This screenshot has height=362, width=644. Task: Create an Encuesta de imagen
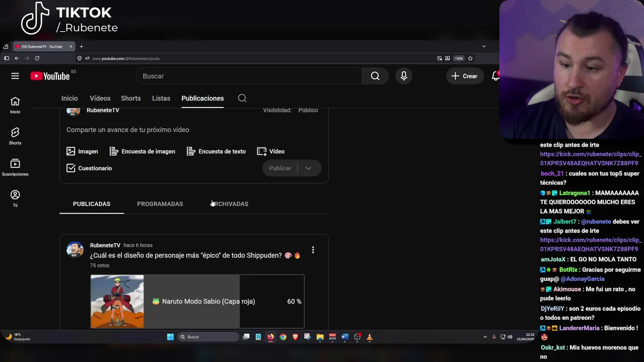click(x=142, y=151)
